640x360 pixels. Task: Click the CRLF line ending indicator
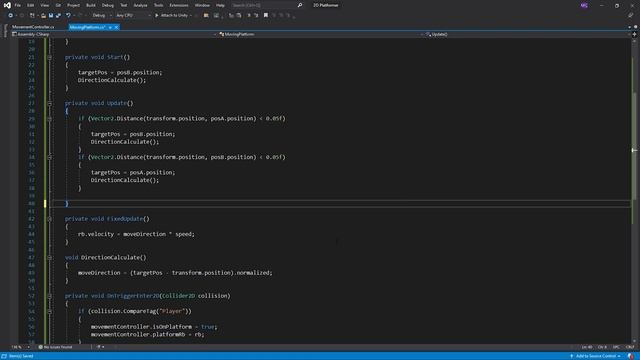coord(630,347)
